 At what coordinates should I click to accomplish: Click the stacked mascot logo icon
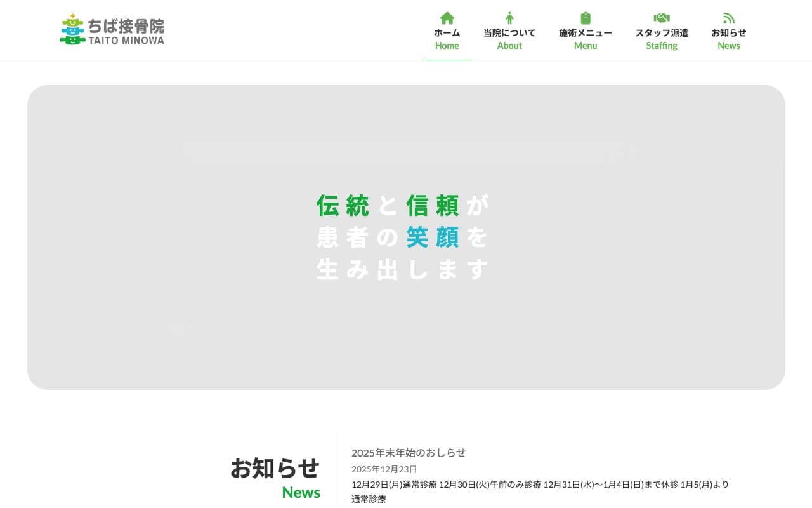[72, 29]
